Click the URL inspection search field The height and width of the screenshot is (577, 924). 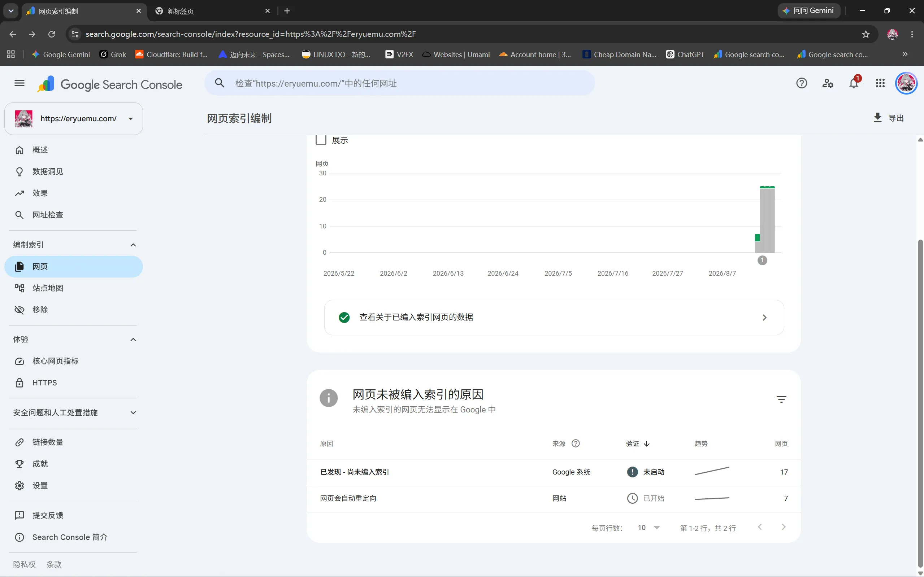pos(399,83)
